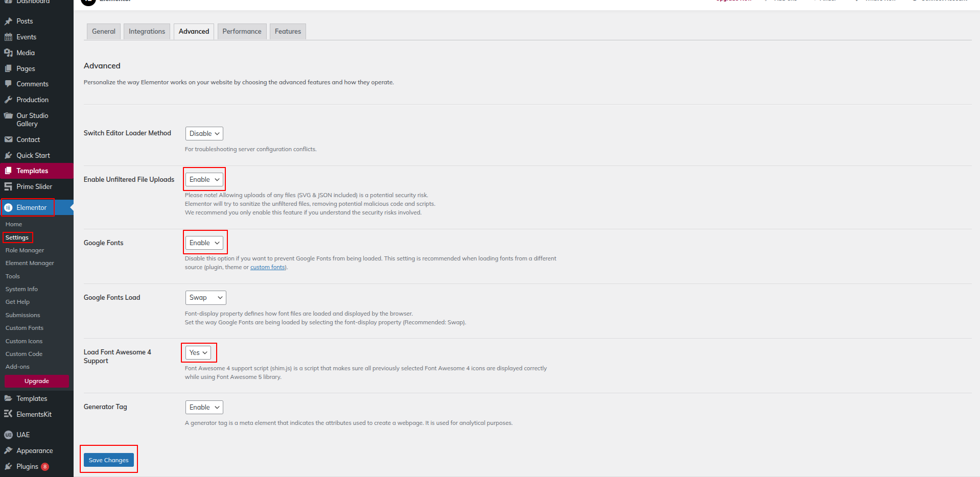The width and height of the screenshot is (980, 477).
Task: Click the Appearance brush icon
Action: pos(8,450)
